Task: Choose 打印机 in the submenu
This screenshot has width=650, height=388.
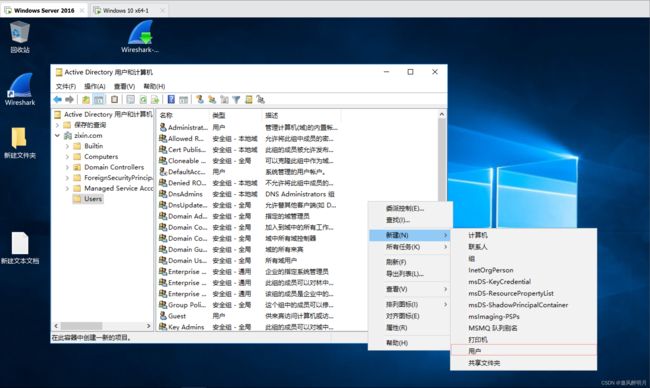Action: (x=524, y=340)
